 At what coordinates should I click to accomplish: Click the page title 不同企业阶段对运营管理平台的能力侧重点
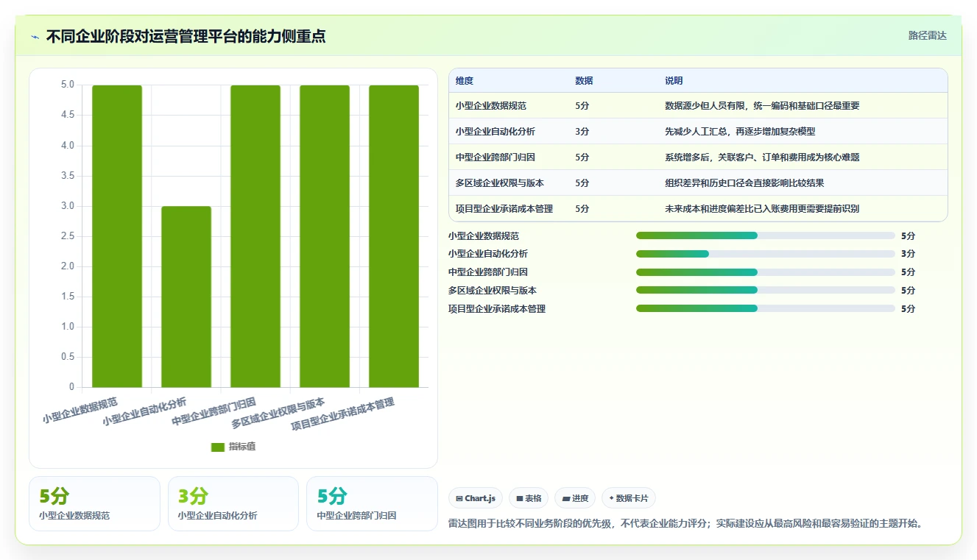click(x=186, y=36)
